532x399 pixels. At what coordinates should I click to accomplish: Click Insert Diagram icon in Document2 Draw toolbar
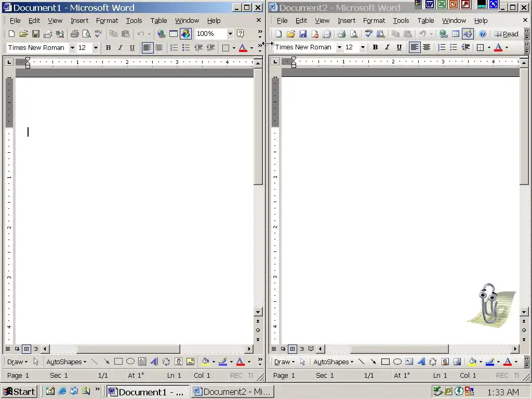433,362
